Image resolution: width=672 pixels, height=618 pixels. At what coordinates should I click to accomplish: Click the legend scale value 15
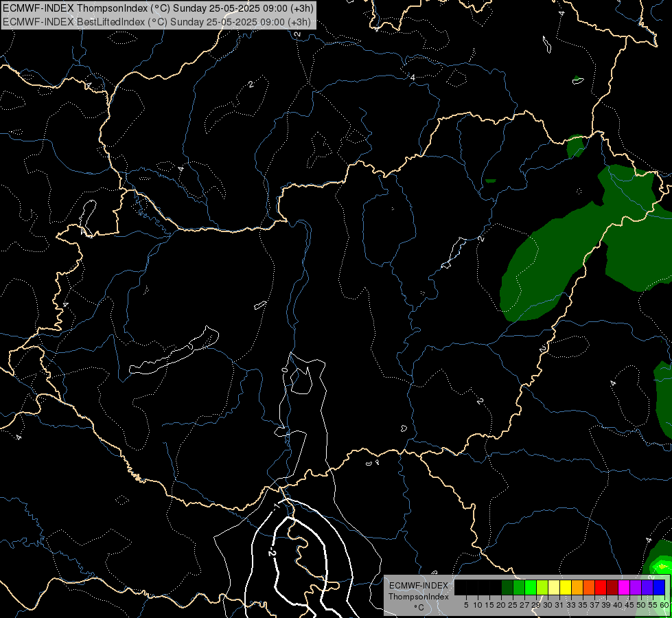coord(489,605)
